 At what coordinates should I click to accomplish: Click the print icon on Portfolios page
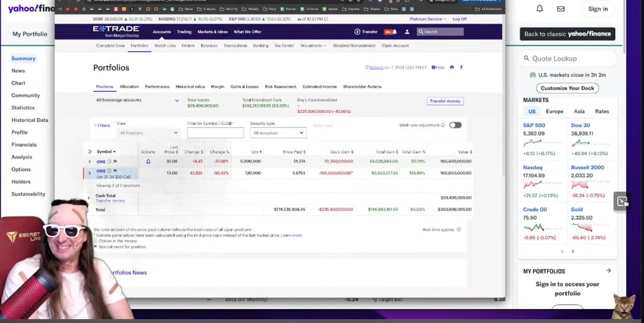(452, 68)
